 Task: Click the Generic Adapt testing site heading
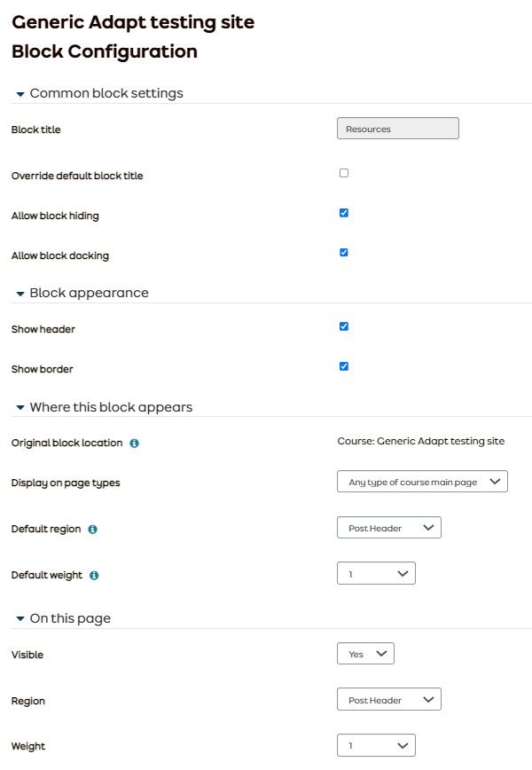133,23
